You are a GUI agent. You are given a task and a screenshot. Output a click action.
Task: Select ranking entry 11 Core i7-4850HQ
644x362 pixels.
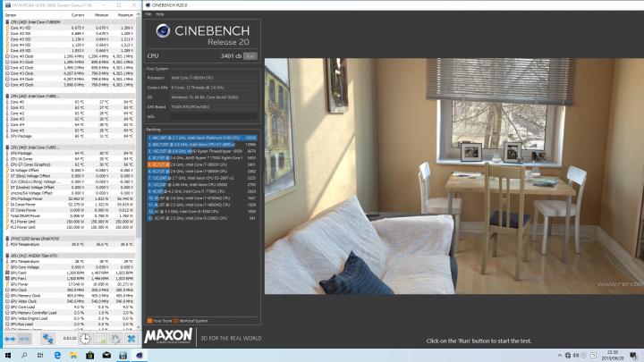tap(202, 205)
